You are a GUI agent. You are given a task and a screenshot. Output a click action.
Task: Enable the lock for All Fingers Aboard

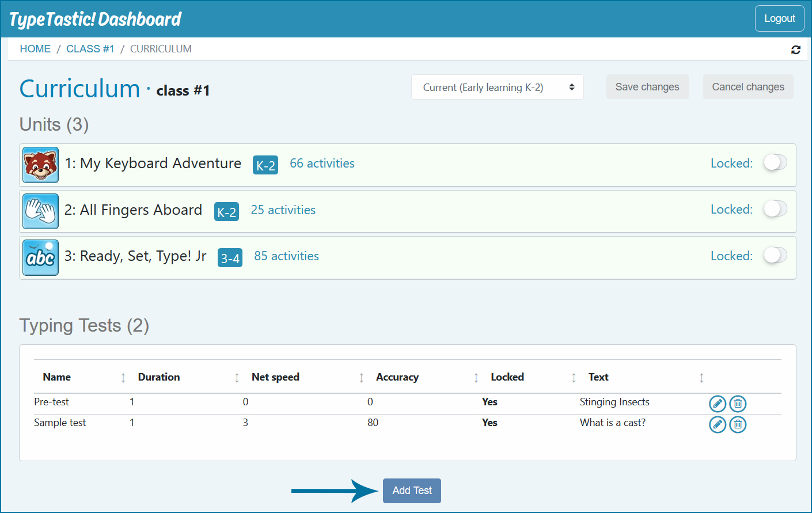775,209
